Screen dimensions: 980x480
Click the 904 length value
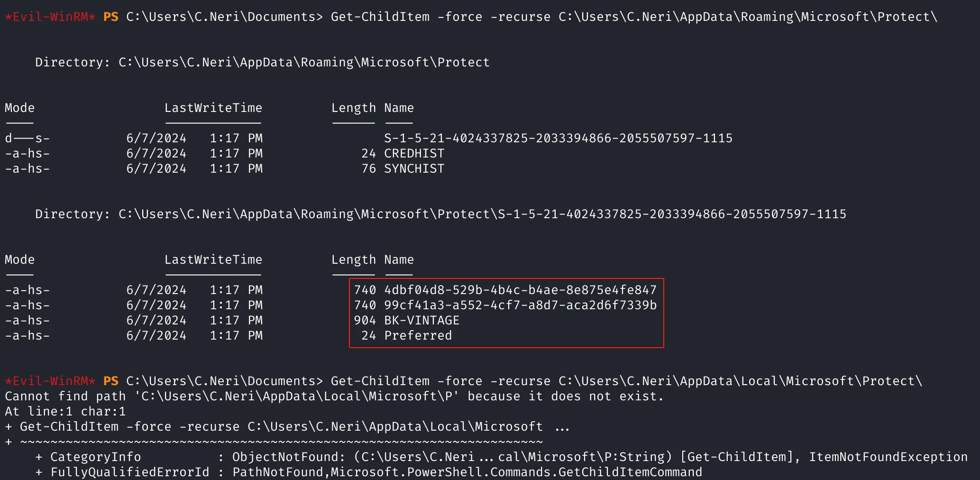tap(365, 321)
